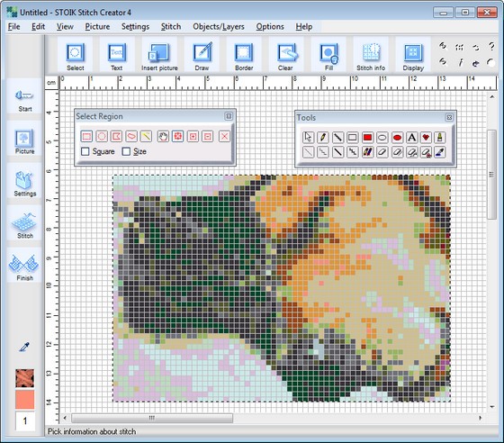Open the Help menu
504x443 pixels.
tap(304, 27)
